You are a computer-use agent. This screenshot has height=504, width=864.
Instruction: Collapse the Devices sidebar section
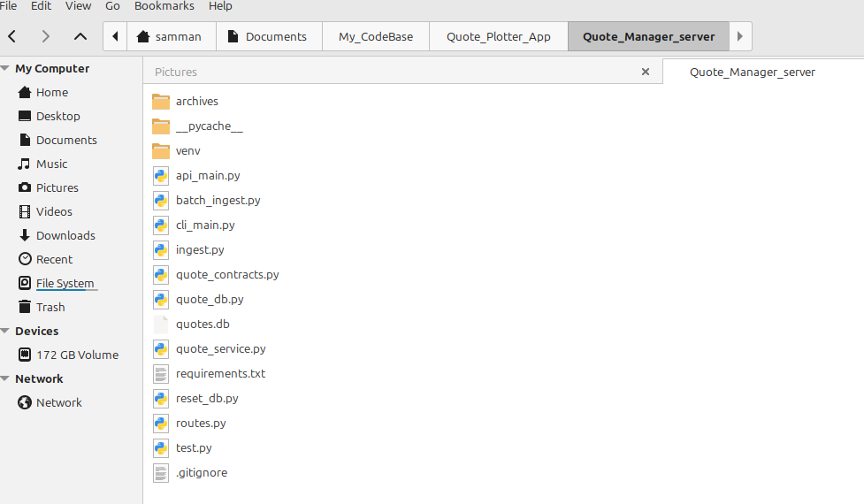click(x=6, y=332)
